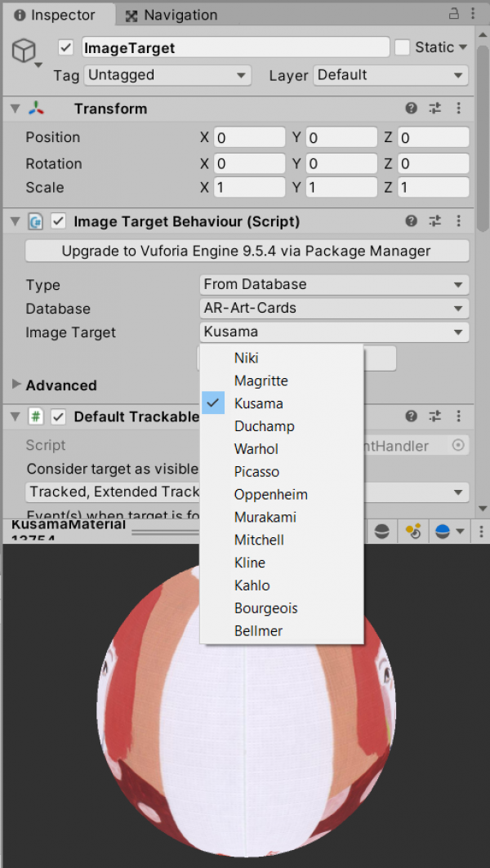Click the Script object picker circle
Screen dimensions: 490x868
(x=458, y=445)
